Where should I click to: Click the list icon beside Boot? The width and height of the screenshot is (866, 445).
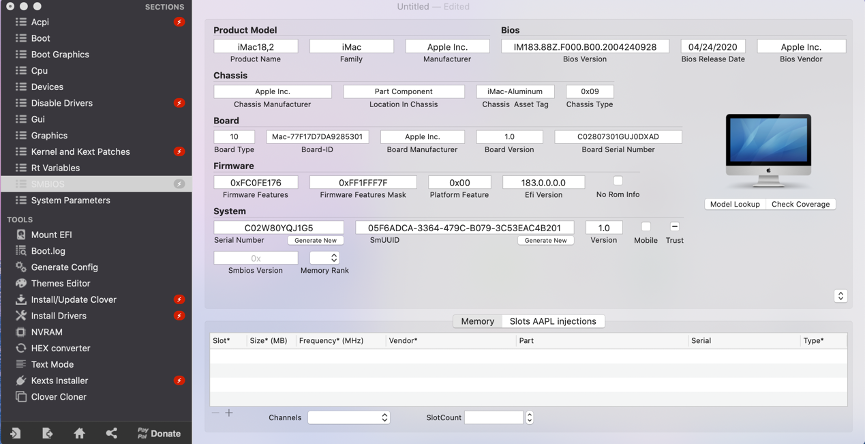21,38
